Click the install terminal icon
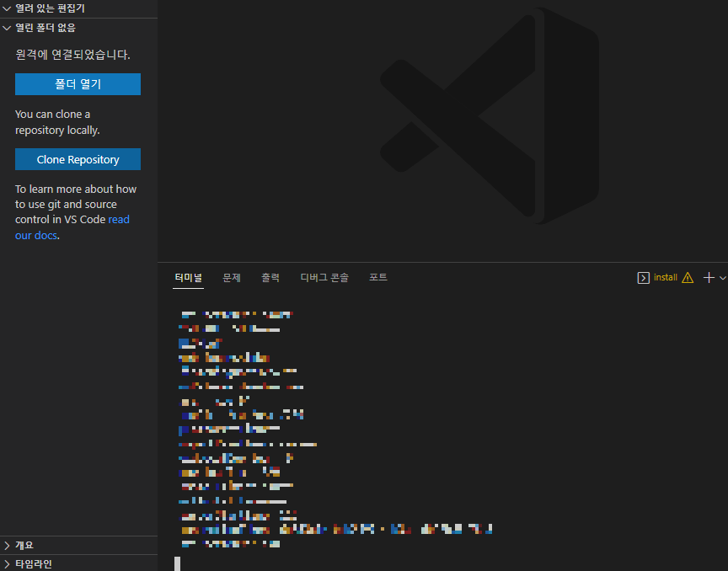This screenshot has height=571, width=728. (x=643, y=278)
